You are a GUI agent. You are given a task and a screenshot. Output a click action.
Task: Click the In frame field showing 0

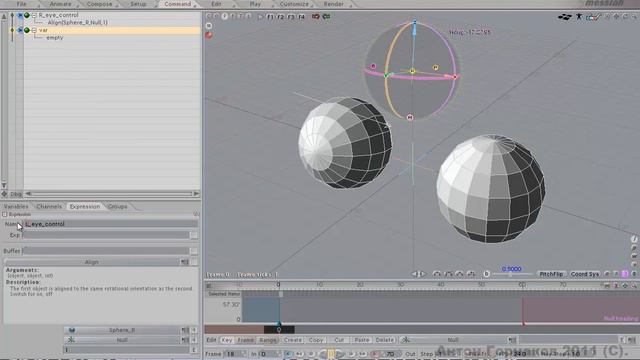(x=269, y=354)
